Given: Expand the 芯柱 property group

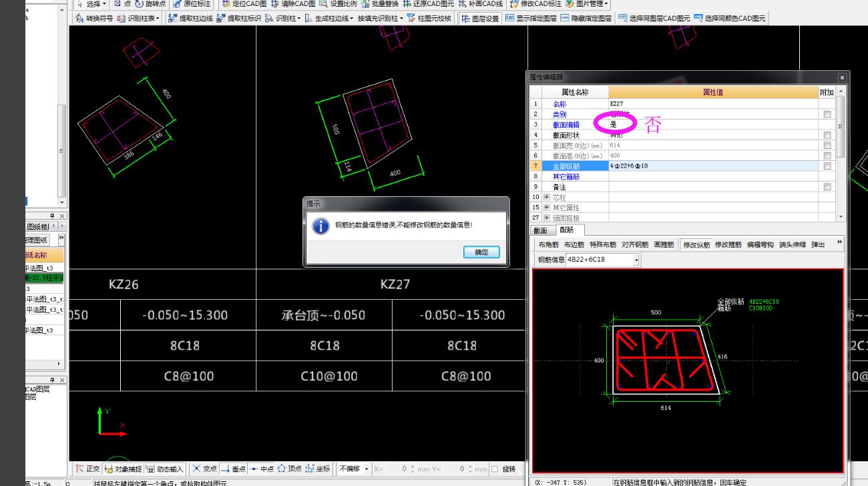Looking at the screenshot, I should (548, 197).
